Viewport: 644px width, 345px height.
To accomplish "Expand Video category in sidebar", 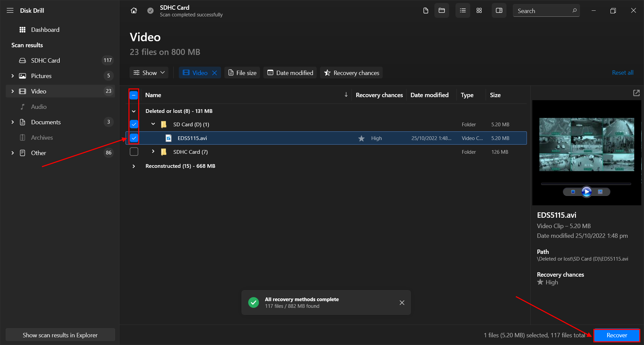I will click(12, 91).
